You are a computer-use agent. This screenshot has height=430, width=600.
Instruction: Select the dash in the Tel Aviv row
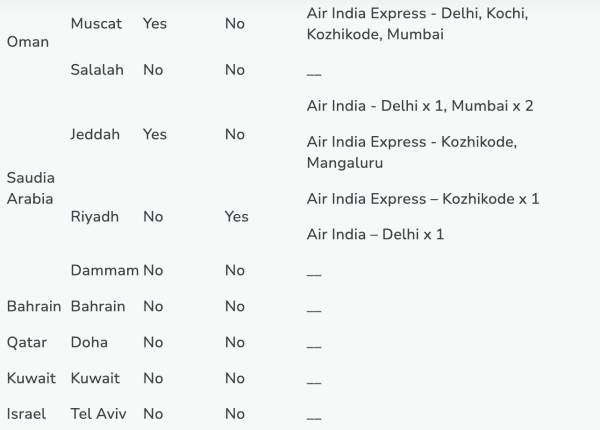click(x=314, y=415)
